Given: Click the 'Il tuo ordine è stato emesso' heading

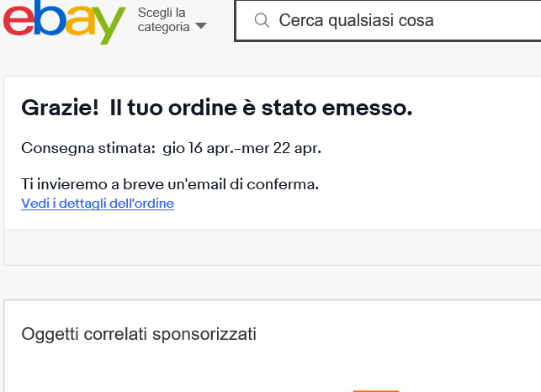Looking at the screenshot, I should [261, 108].
